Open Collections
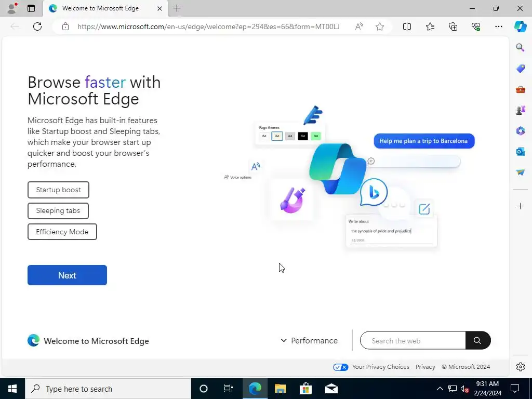Image resolution: width=532 pixels, height=399 pixels. [x=453, y=26]
